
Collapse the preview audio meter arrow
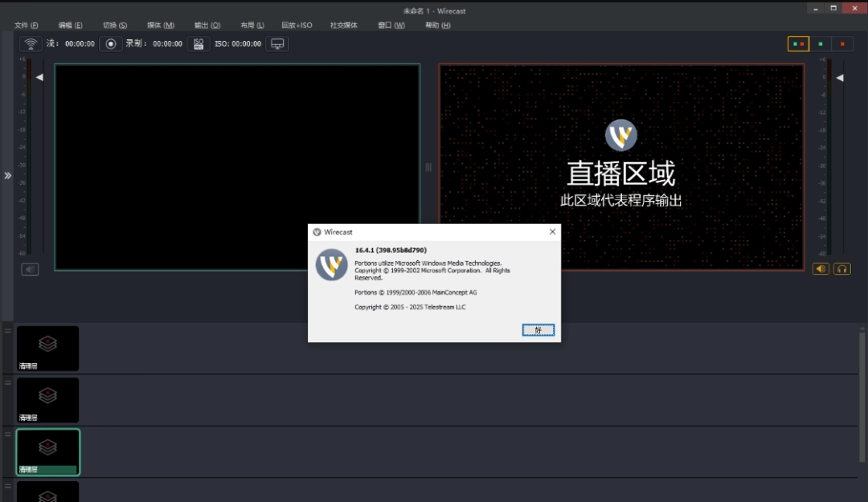[x=39, y=76]
